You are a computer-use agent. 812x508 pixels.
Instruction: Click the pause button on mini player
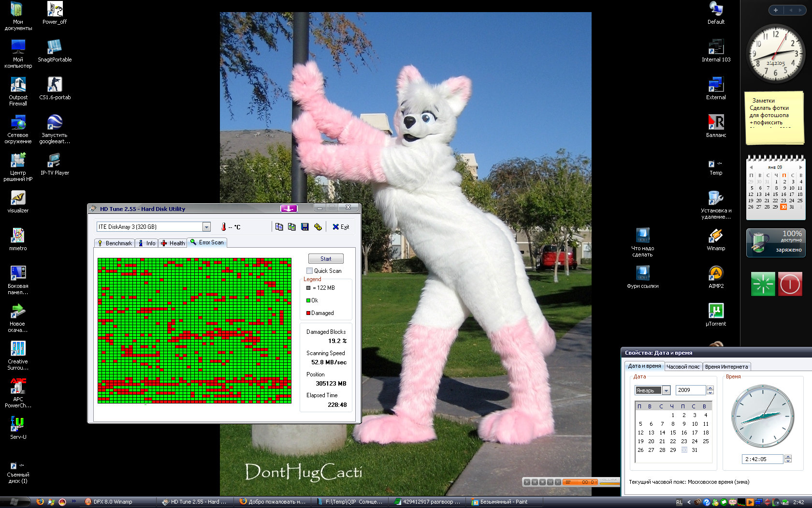[x=535, y=482]
